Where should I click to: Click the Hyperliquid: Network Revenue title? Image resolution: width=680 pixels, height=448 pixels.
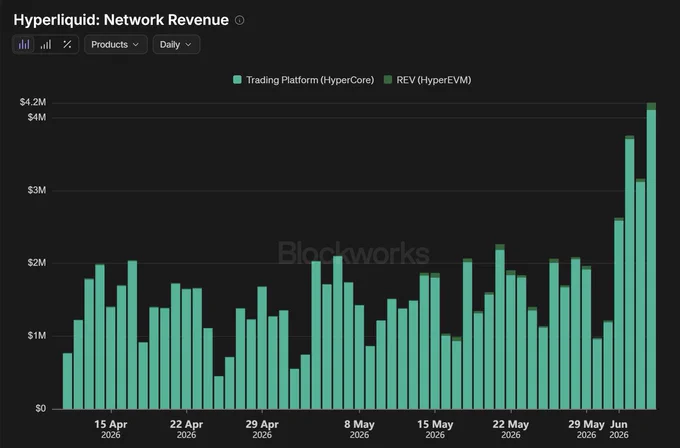(x=121, y=20)
